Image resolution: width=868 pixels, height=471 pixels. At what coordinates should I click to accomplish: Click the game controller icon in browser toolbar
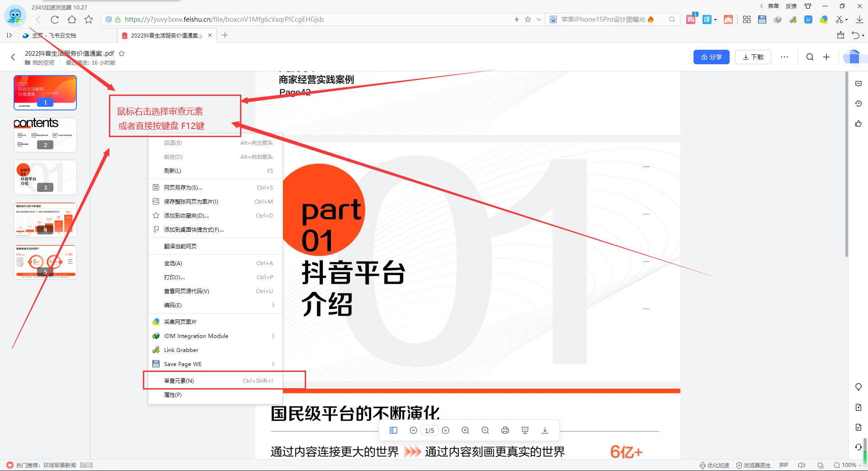pos(728,19)
